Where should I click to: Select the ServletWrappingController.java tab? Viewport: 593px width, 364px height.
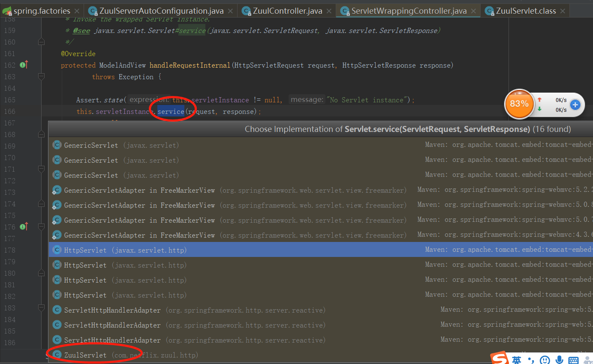click(x=408, y=11)
